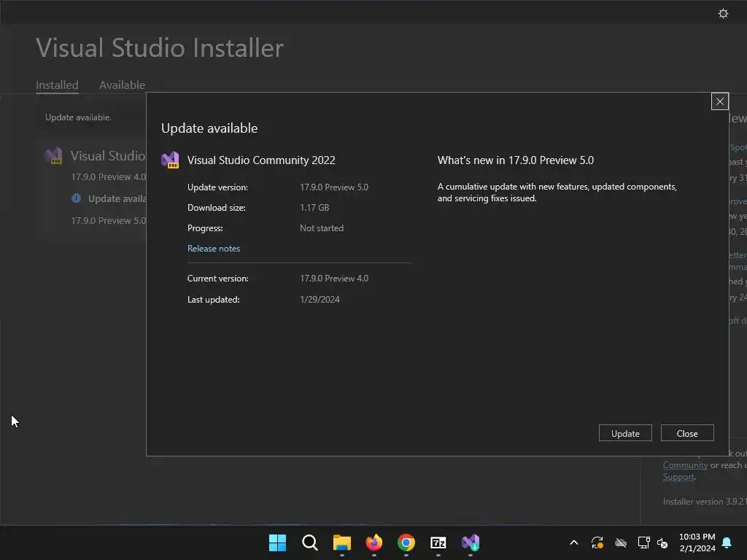Open the Community link in the background panel
The height and width of the screenshot is (560, 747).
tap(685, 464)
